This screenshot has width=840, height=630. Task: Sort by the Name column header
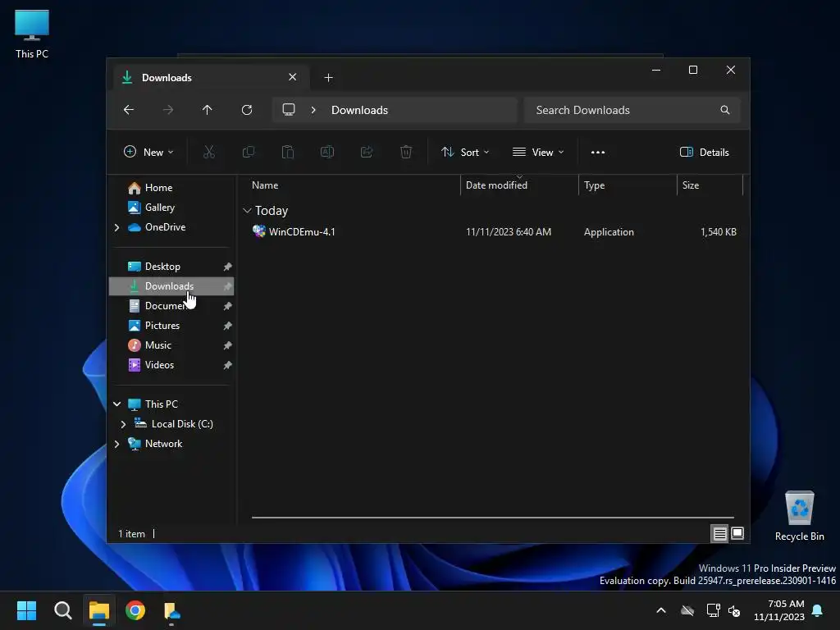(x=265, y=185)
